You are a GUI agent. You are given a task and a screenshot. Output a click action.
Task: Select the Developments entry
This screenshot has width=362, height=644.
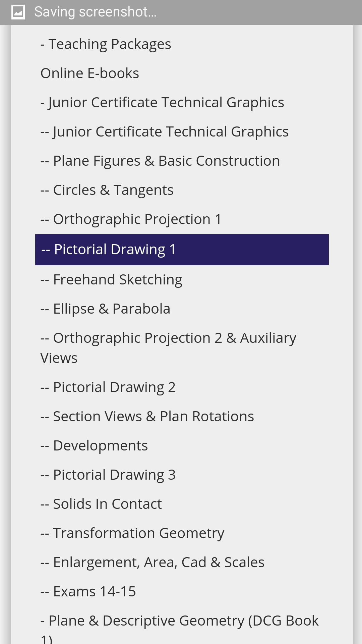pyautogui.click(x=94, y=445)
